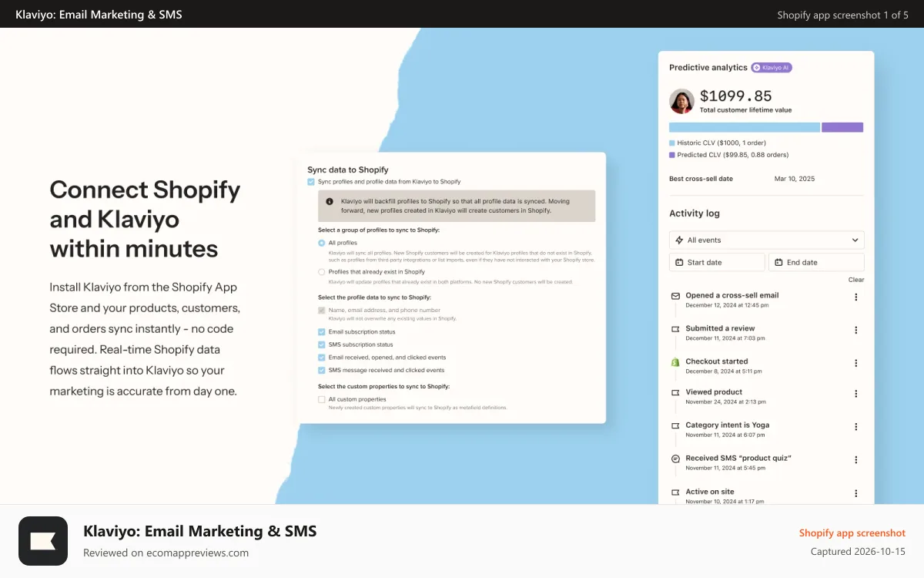Image resolution: width=924 pixels, height=578 pixels.
Task: Open kebab menu for Submitted a review
Action: 855,331
